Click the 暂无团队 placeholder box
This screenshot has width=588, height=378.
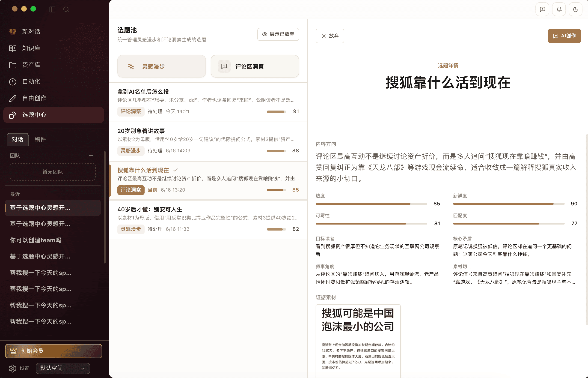[x=53, y=172]
